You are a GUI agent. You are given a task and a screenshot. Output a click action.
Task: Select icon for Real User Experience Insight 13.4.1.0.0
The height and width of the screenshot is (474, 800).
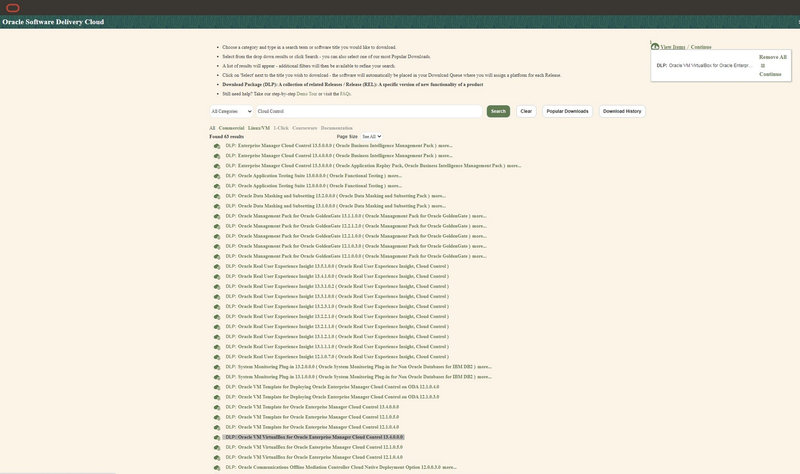pos(217,277)
